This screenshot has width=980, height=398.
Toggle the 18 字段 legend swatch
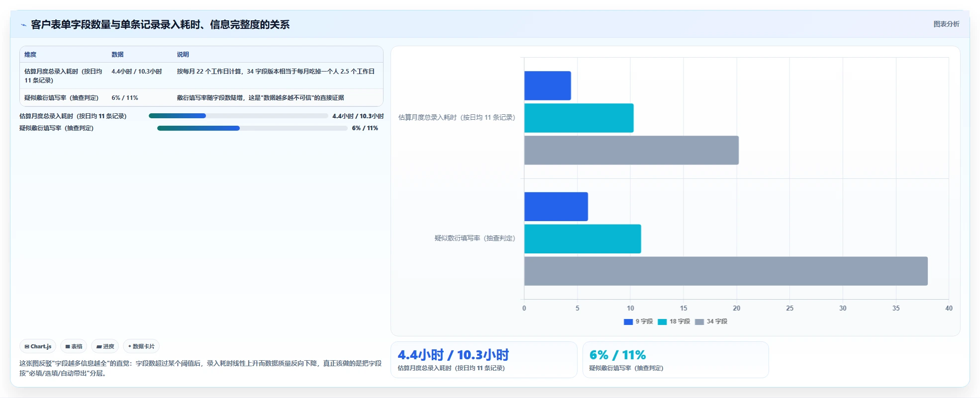tap(662, 321)
